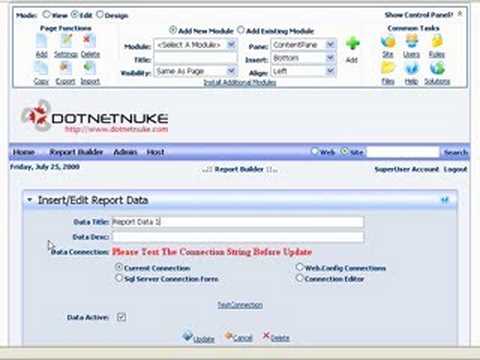Open the Pane ContentPane dropdown
This screenshot has height=360, width=480.
(x=303, y=45)
